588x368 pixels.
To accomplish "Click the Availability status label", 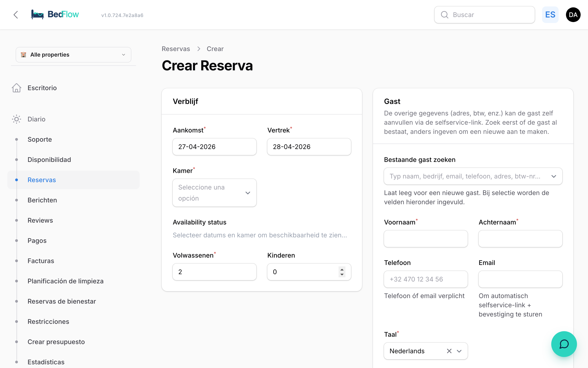I will (x=199, y=222).
